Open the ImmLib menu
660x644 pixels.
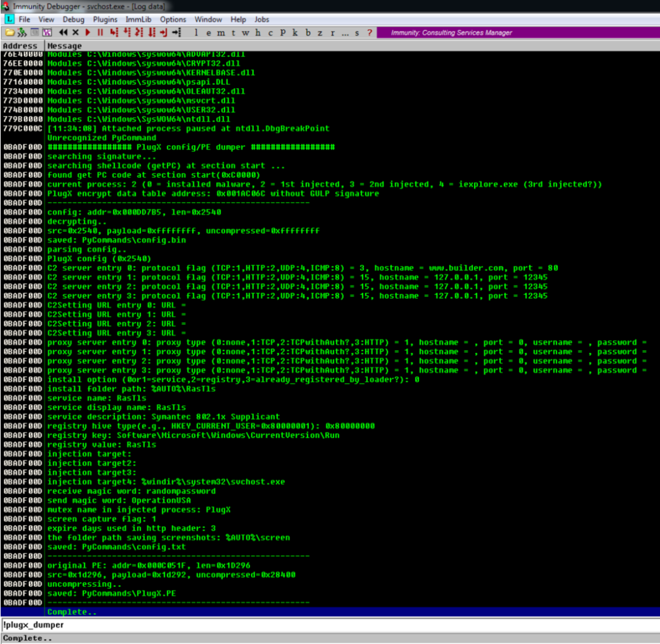point(139,20)
